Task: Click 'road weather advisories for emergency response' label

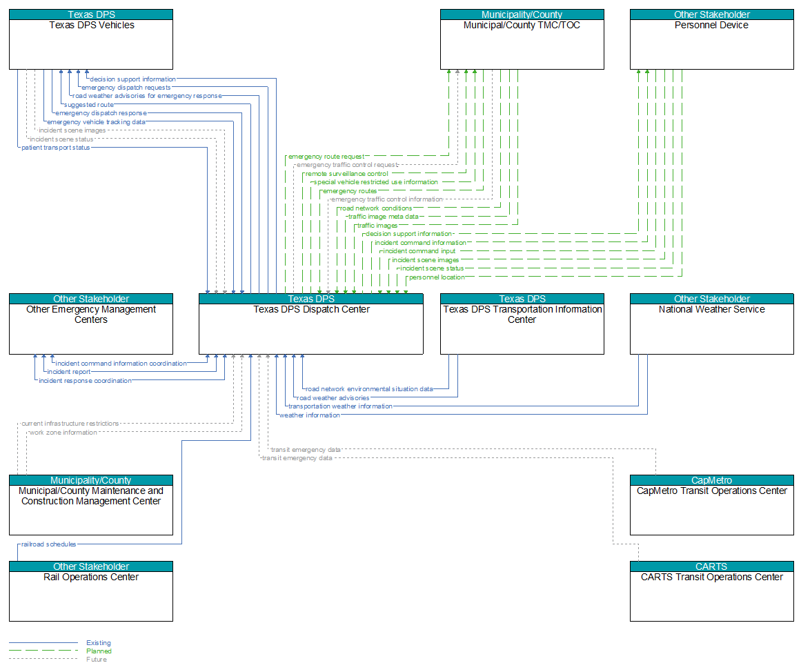Action: [x=148, y=96]
